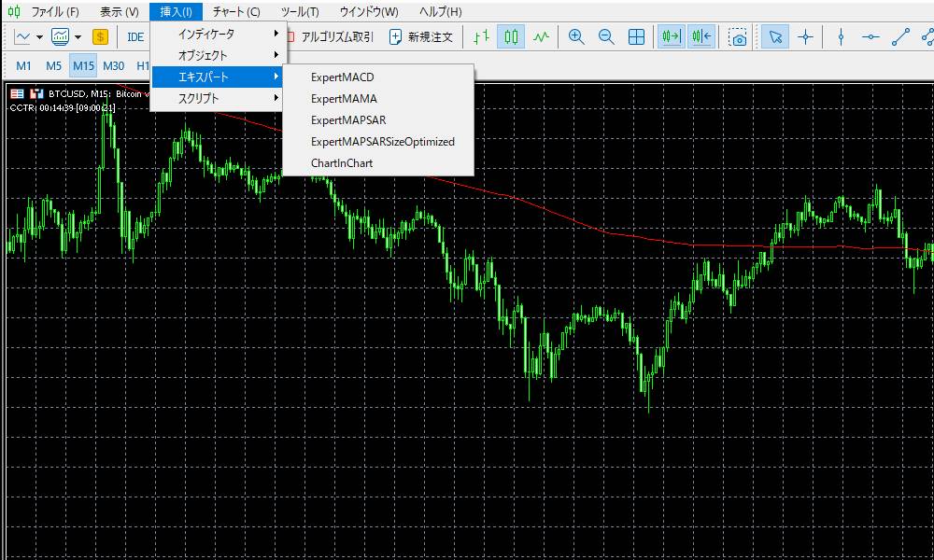This screenshot has height=560, width=934.
Task: Zoom out of the chart
Action: pos(607,37)
